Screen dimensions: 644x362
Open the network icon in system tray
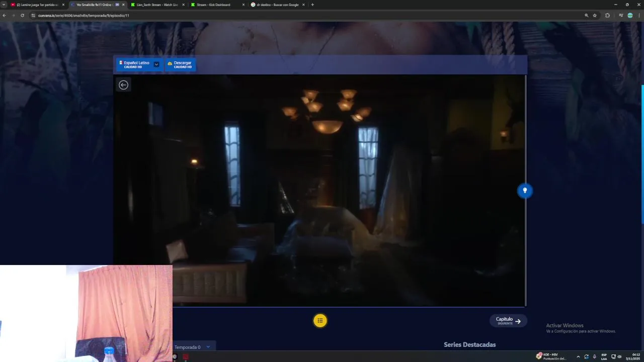point(613,357)
